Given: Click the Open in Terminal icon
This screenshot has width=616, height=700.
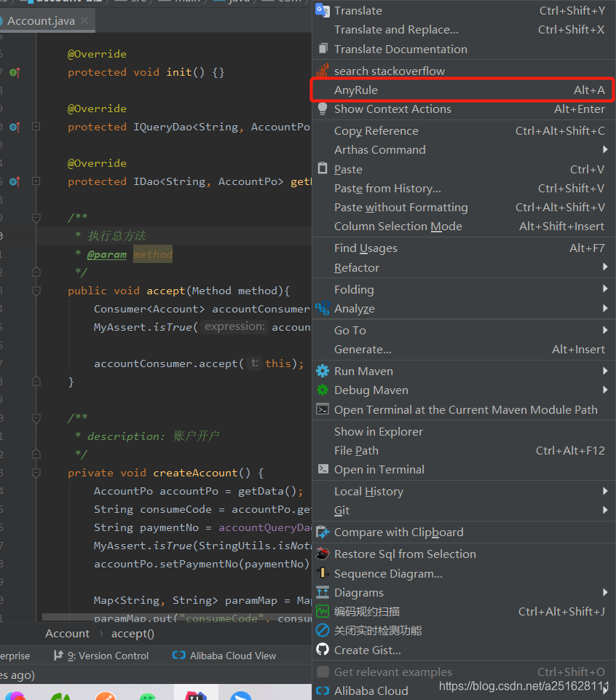Looking at the screenshot, I should (x=323, y=469).
